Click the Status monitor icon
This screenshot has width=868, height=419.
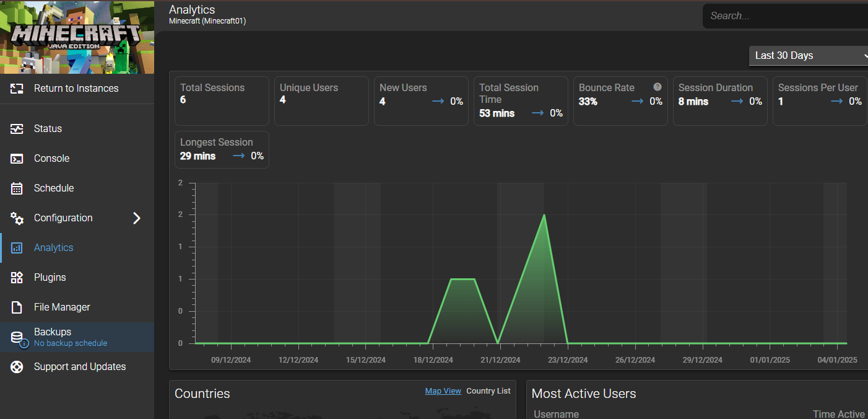(17, 129)
